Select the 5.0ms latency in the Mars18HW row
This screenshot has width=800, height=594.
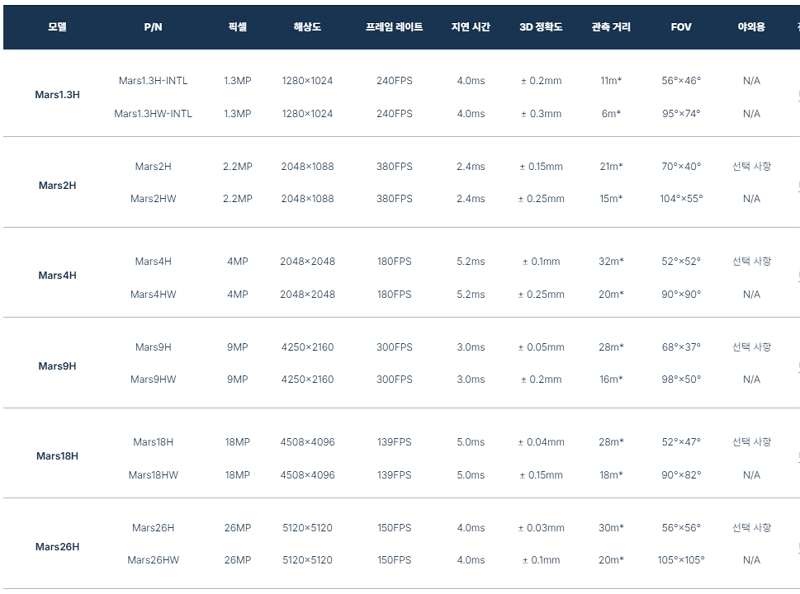470,475
